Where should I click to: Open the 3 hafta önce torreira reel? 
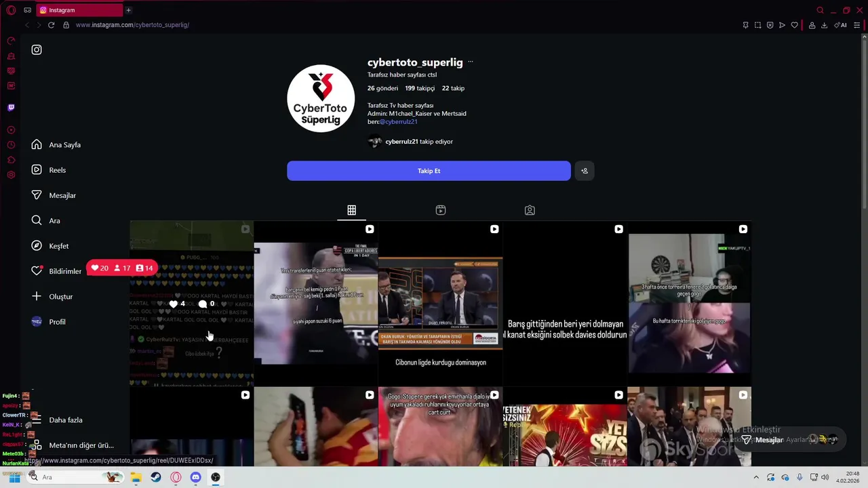coord(689,303)
